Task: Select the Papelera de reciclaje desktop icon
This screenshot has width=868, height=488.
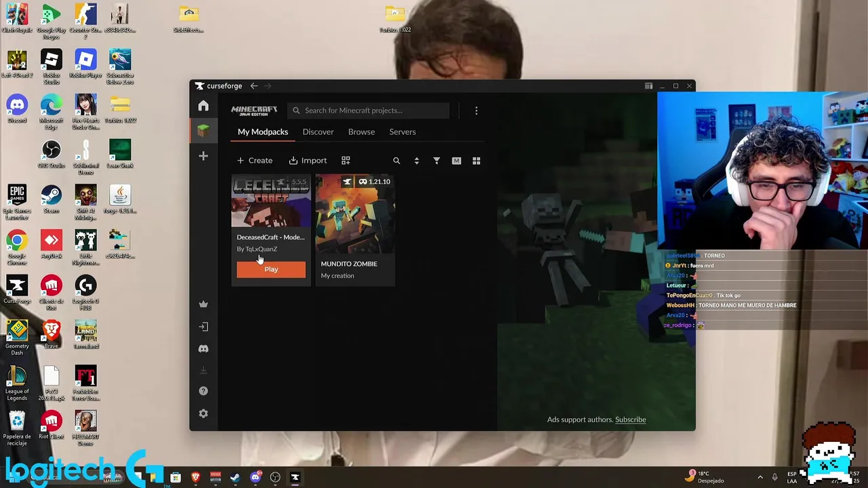Action: (17, 428)
